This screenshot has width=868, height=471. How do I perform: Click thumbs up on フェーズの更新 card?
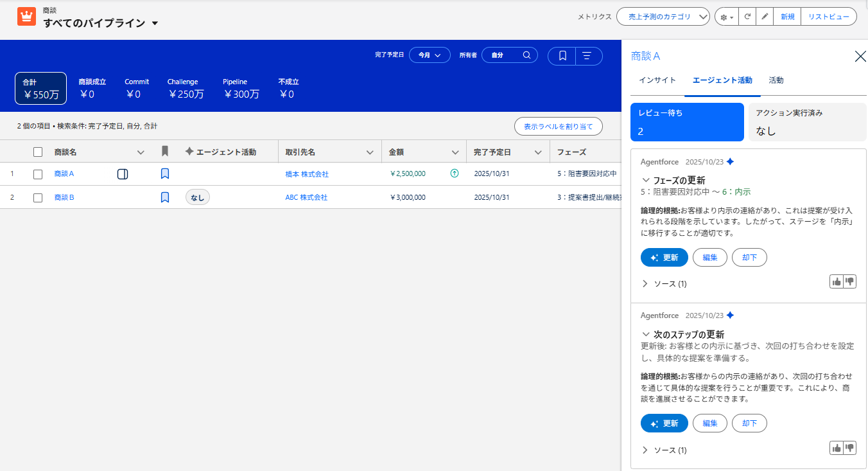[836, 281]
